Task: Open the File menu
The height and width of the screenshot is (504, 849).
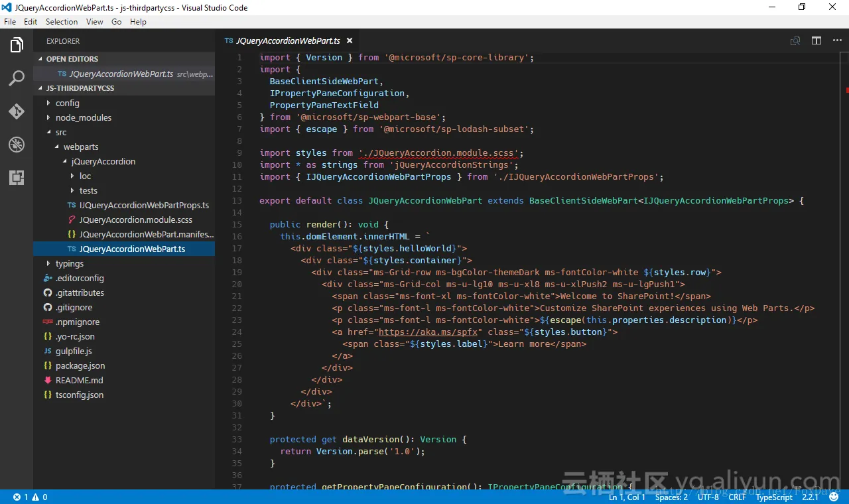Action: click(10, 22)
